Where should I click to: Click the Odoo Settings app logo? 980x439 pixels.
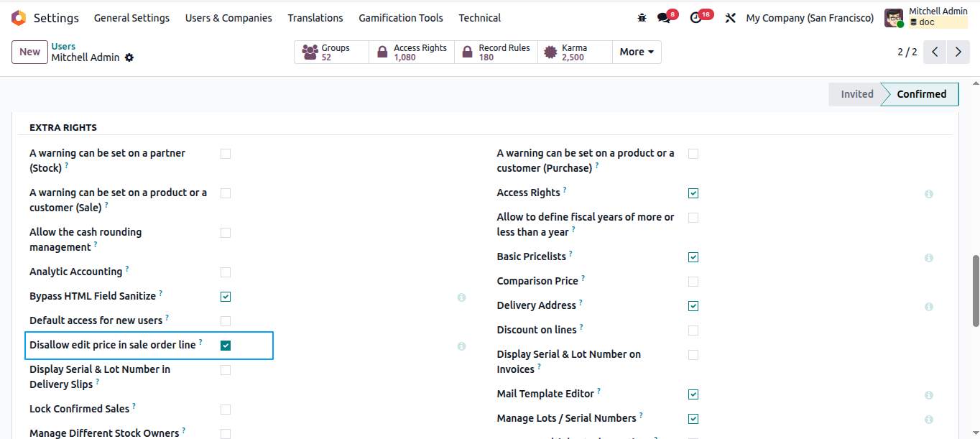(x=19, y=18)
